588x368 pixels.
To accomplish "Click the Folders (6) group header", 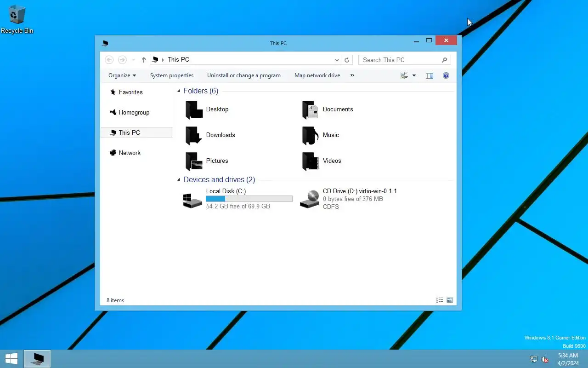I will 201,91.
